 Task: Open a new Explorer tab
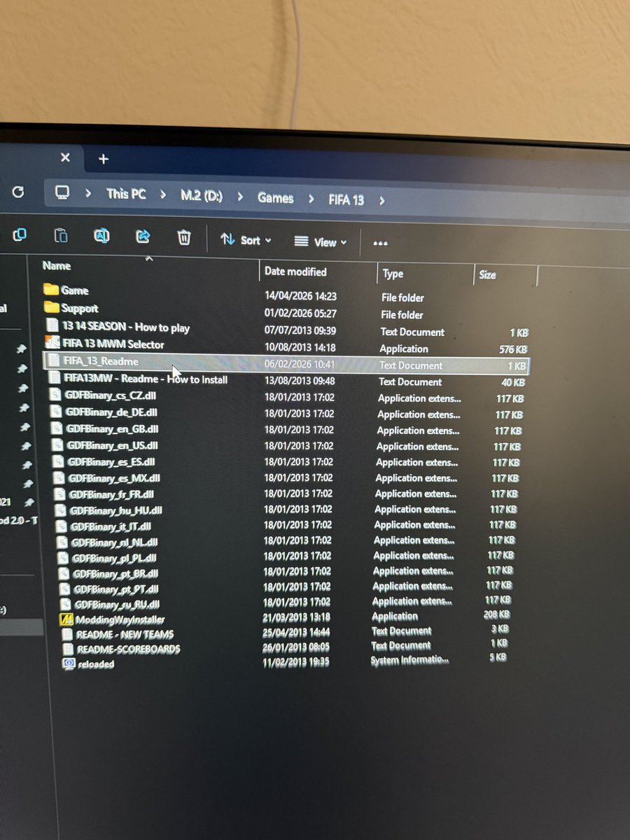(x=104, y=159)
